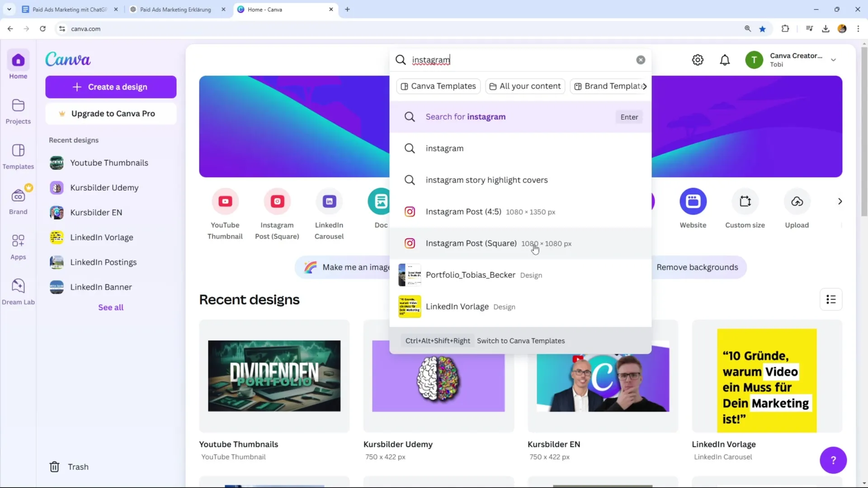This screenshot has width=868, height=488.
Task: Open the settings gear icon
Action: pyautogui.click(x=698, y=60)
